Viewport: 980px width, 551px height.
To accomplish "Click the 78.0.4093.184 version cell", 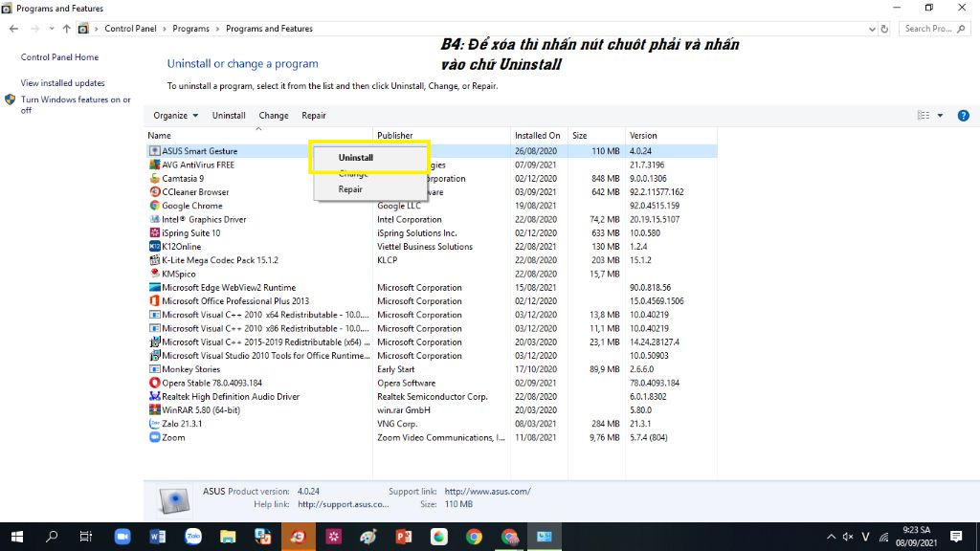I will point(657,383).
